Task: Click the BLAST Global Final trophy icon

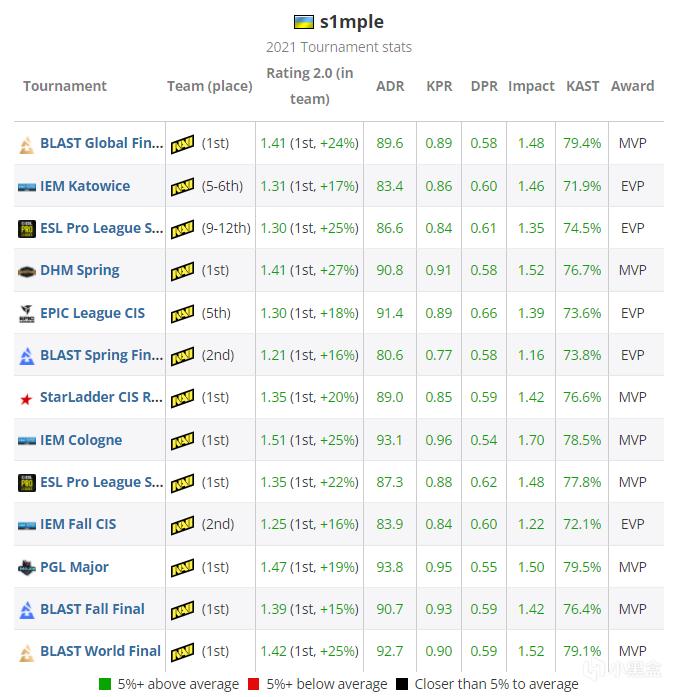Action: point(27,144)
